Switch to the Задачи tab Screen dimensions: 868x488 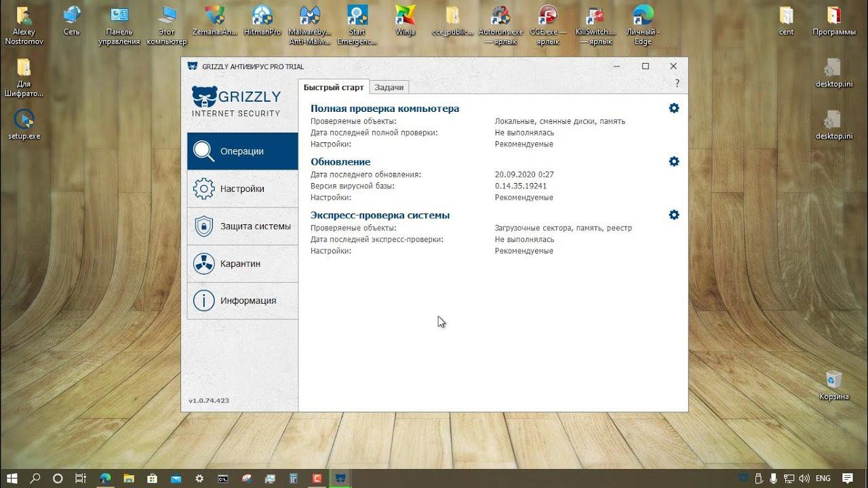point(389,87)
